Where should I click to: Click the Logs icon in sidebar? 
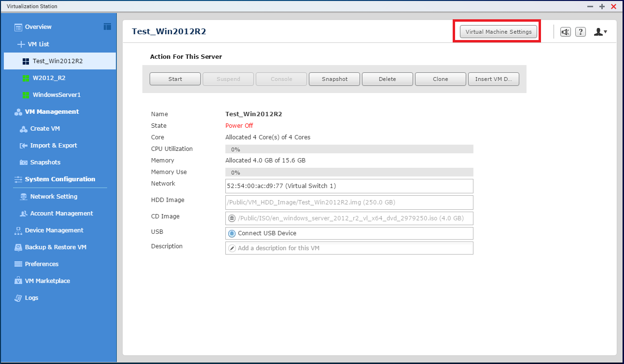pyautogui.click(x=18, y=298)
